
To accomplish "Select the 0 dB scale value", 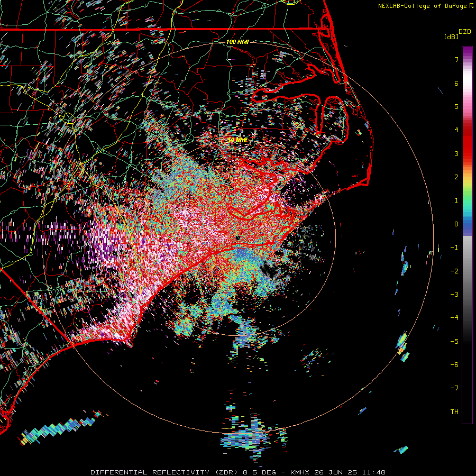I will (x=456, y=224).
